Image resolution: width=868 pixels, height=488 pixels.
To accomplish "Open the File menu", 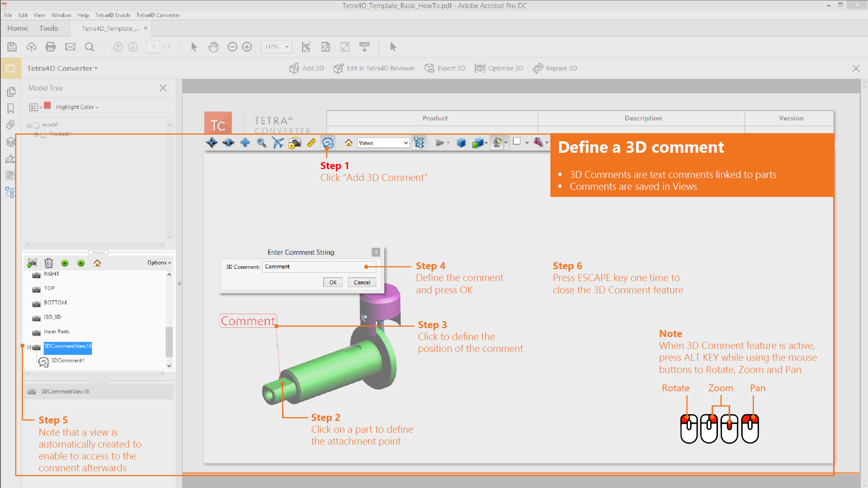I will tap(8, 15).
